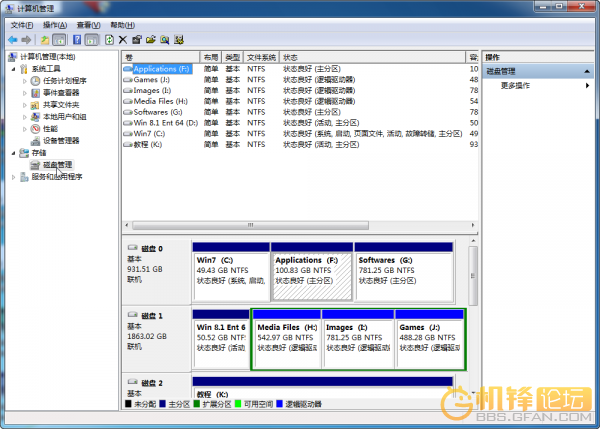Image resolution: width=600 pixels, height=429 pixels.
Task: Select Win 8.1 Ent partition on disk 1
Action: click(x=221, y=339)
